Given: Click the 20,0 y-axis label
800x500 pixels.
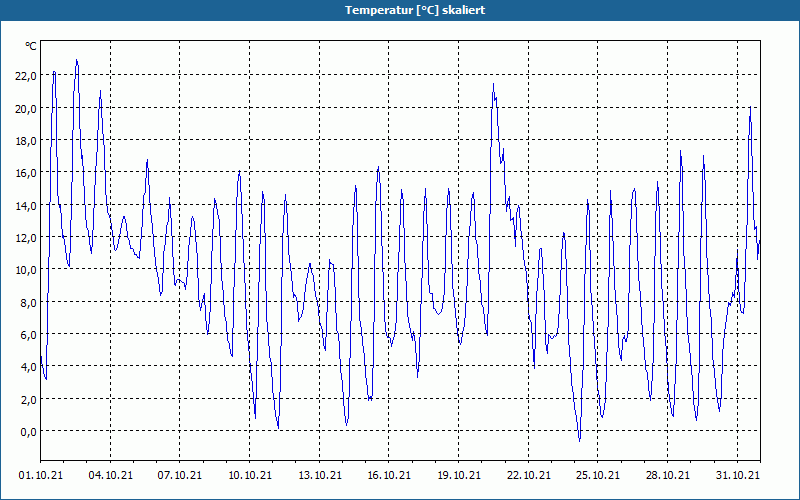Looking at the screenshot, I should (26, 108).
